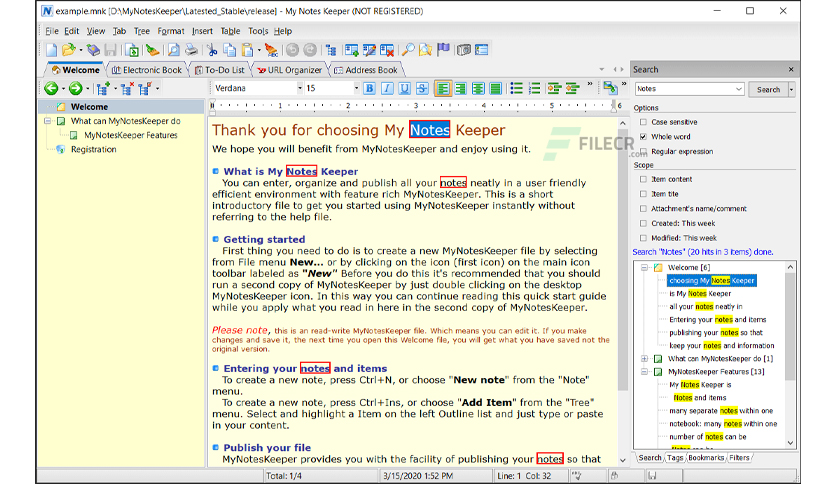Click the Print Preview icon
The width and height of the screenshot is (836, 484).
tap(174, 50)
